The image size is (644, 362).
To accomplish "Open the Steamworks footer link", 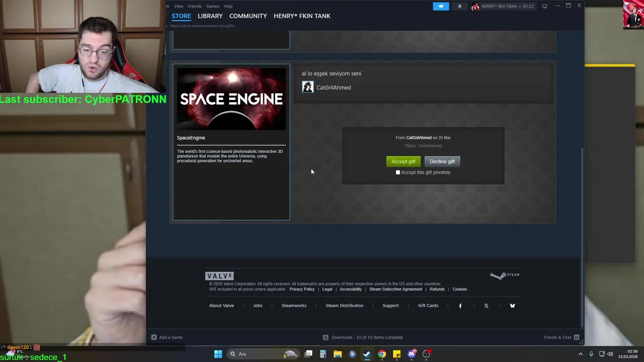I will tap(294, 306).
